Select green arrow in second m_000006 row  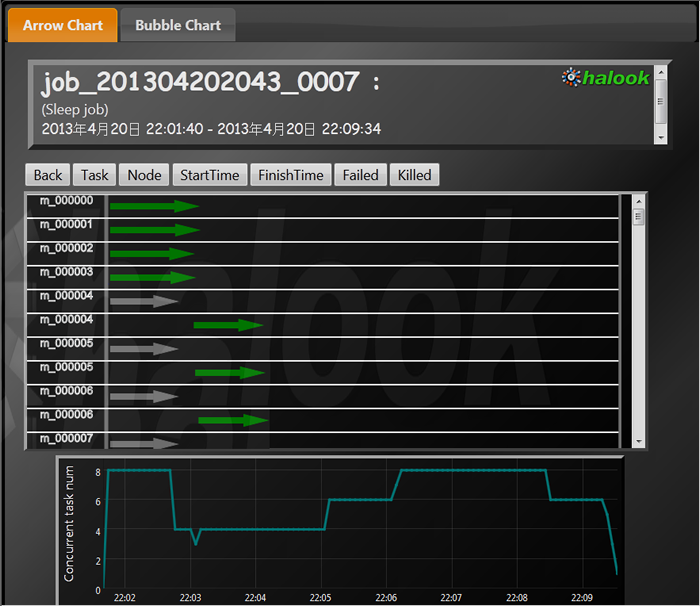[x=233, y=420]
